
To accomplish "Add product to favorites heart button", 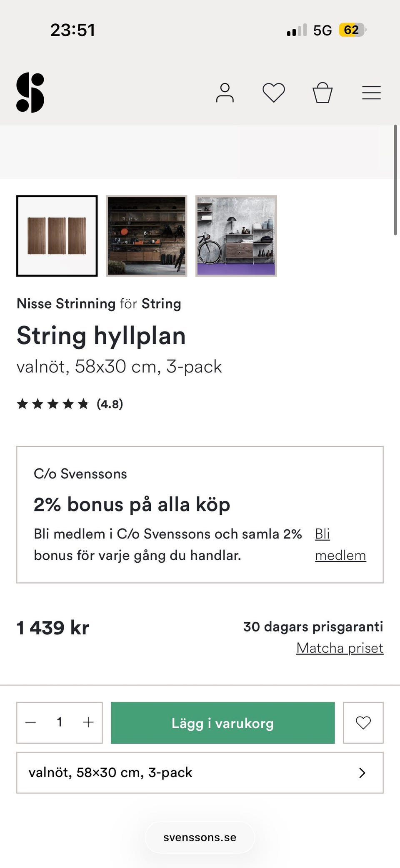I will pyautogui.click(x=363, y=722).
